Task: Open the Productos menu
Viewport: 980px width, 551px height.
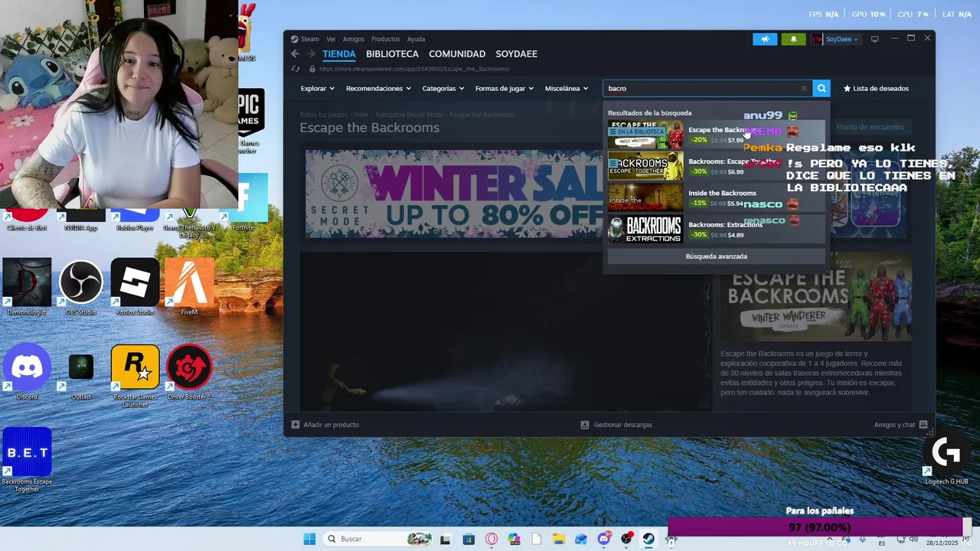Action: [386, 39]
